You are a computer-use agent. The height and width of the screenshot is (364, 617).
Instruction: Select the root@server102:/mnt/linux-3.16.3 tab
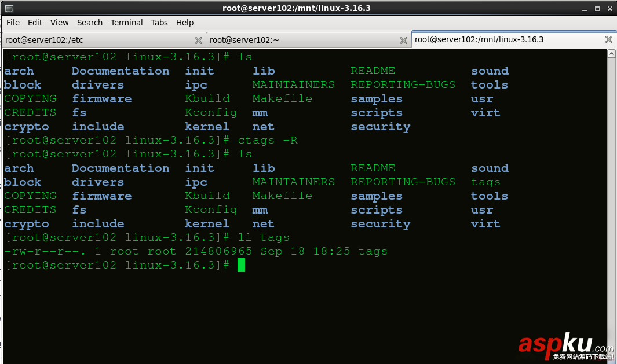(x=514, y=39)
